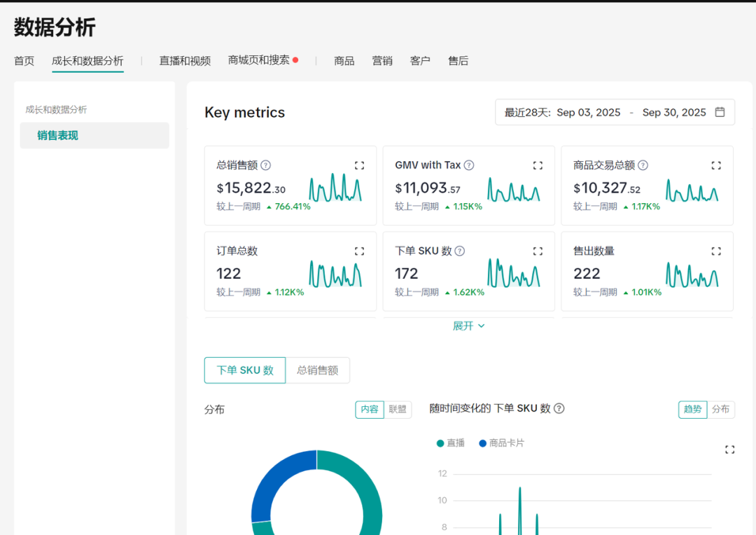The width and height of the screenshot is (756, 535).
Task: Click 展开 to show more metrics
Action: [x=463, y=325]
